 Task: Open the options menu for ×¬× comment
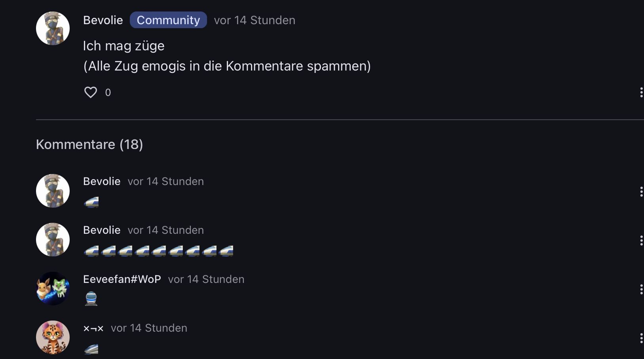(641, 338)
